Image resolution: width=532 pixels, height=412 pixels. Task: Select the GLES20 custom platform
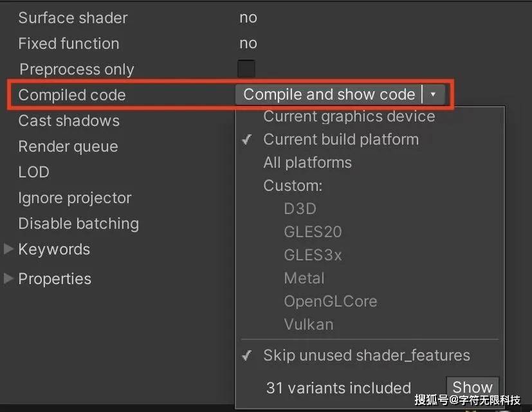click(313, 232)
